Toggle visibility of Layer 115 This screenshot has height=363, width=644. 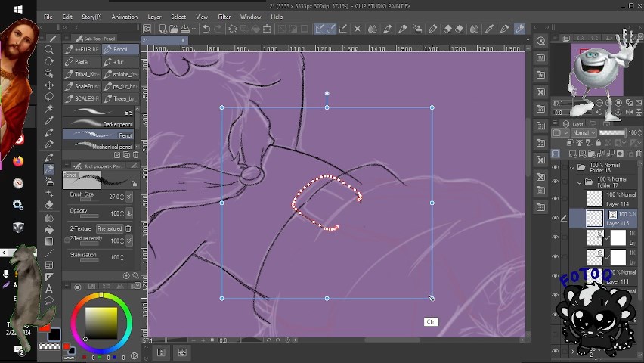click(556, 219)
